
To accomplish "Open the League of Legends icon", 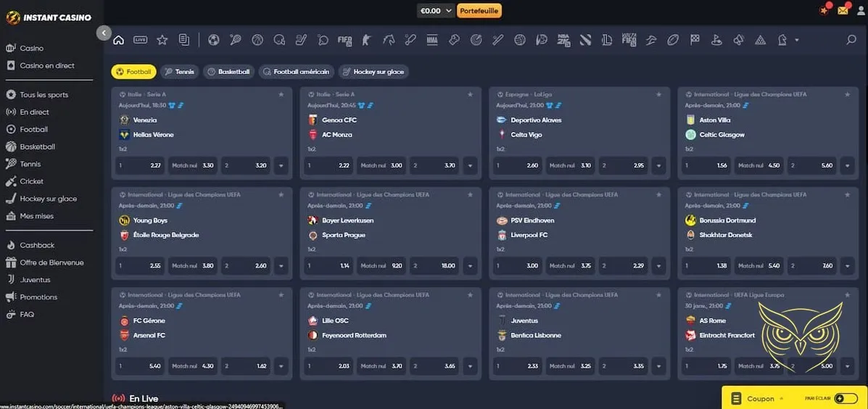I will tap(607, 40).
